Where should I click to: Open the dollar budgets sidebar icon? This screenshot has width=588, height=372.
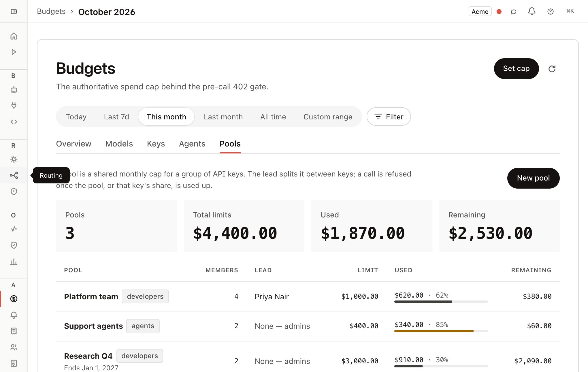(14, 299)
